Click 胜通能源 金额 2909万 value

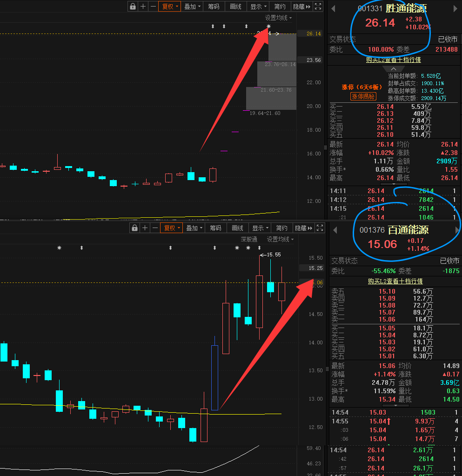click(x=447, y=161)
